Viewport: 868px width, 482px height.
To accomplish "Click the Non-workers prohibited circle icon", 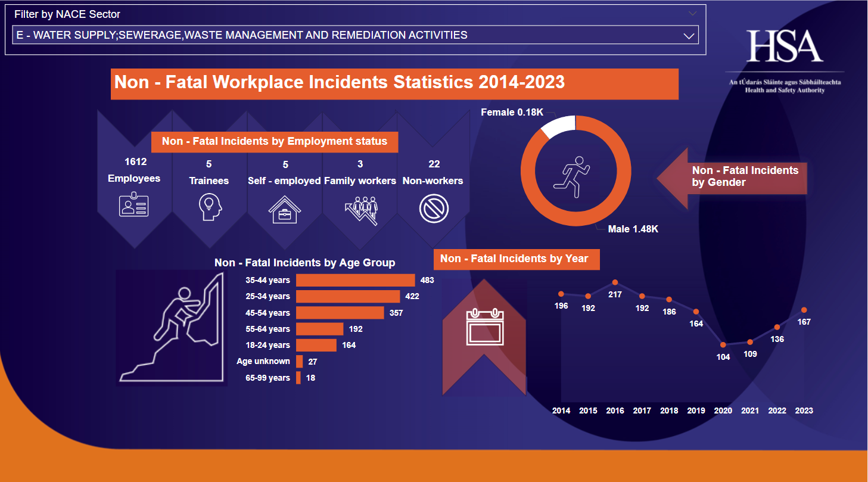I will pos(434,209).
